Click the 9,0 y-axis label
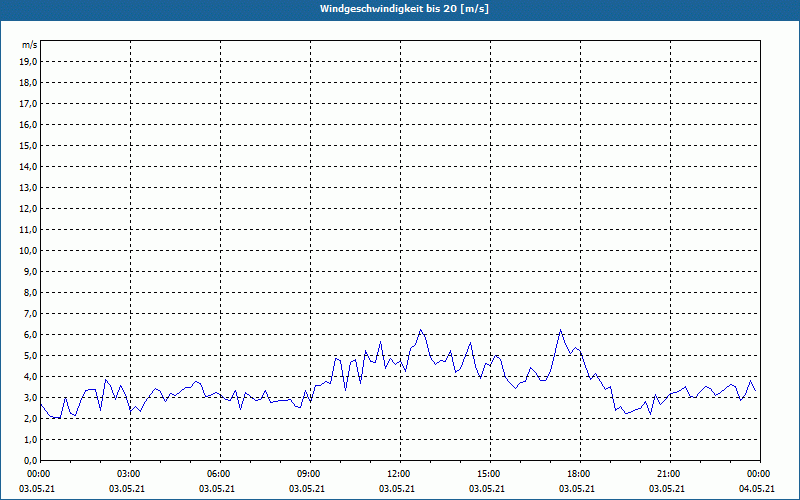Image resolution: width=800 pixels, height=500 pixels. 31,271
